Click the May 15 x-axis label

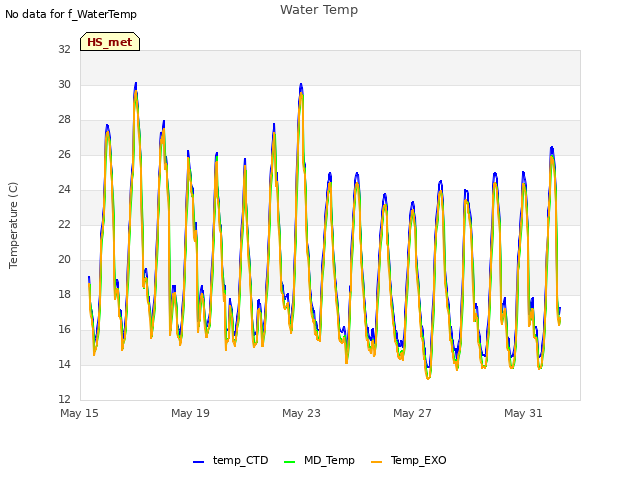(x=79, y=413)
